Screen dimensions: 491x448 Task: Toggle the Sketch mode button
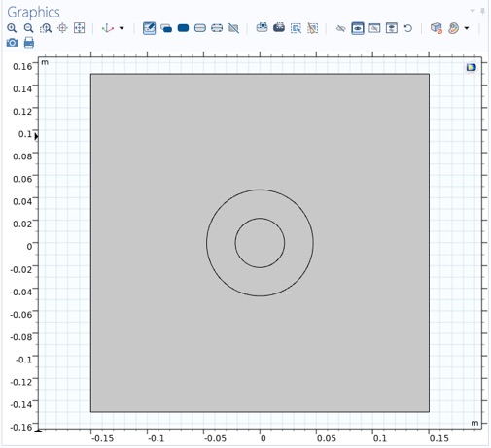pyautogui.click(x=149, y=28)
